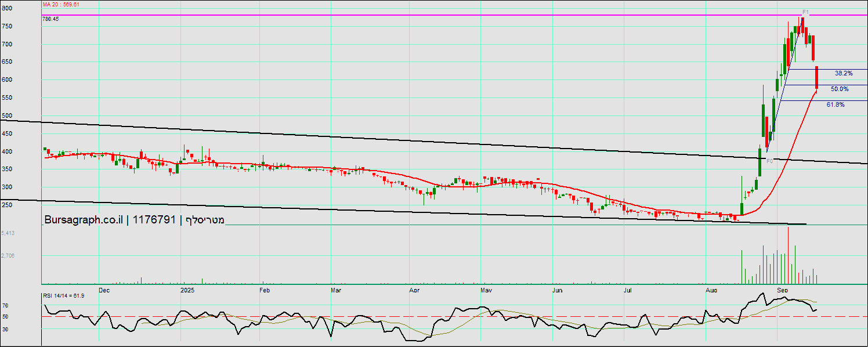The height and width of the screenshot is (347, 868).
Task: Select the 50.0% Fibonacci retracement label
Action: click(x=839, y=89)
